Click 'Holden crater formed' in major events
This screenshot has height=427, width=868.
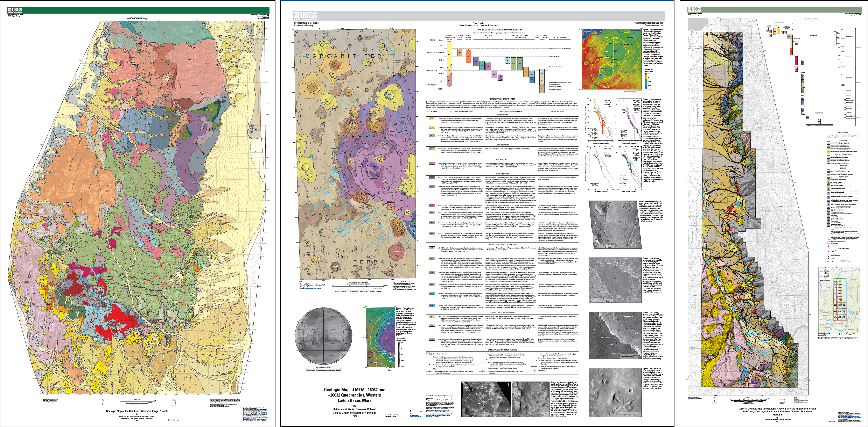coord(556,67)
